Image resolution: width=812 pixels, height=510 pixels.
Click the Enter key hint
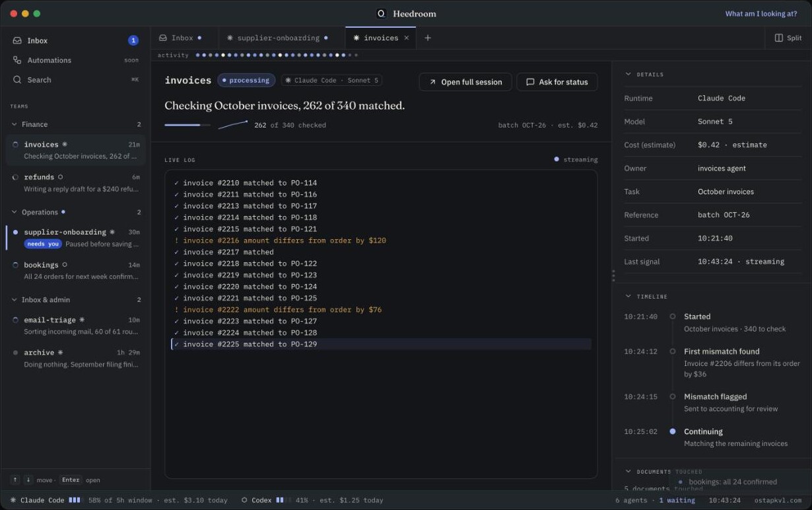click(x=71, y=480)
